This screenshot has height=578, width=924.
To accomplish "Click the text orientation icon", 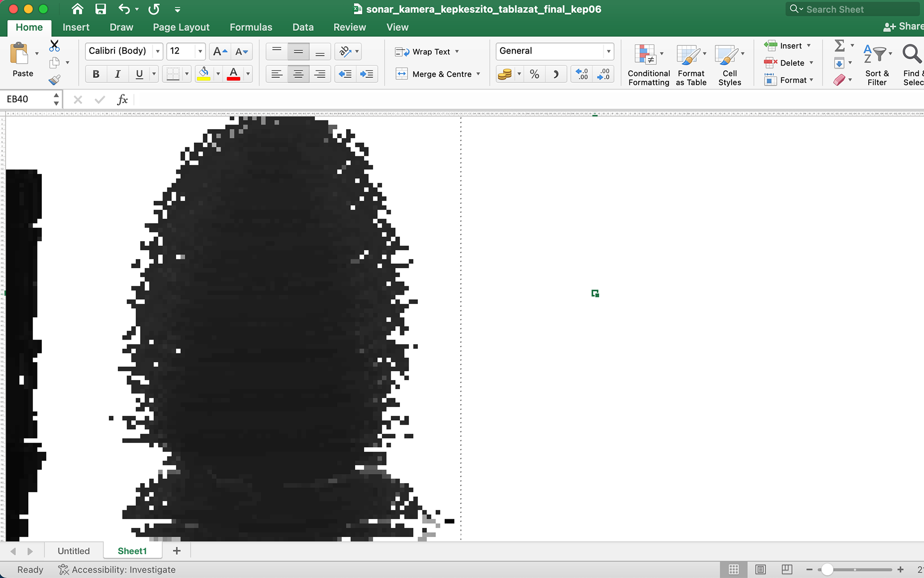I will pyautogui.click(x=345, y=51).
